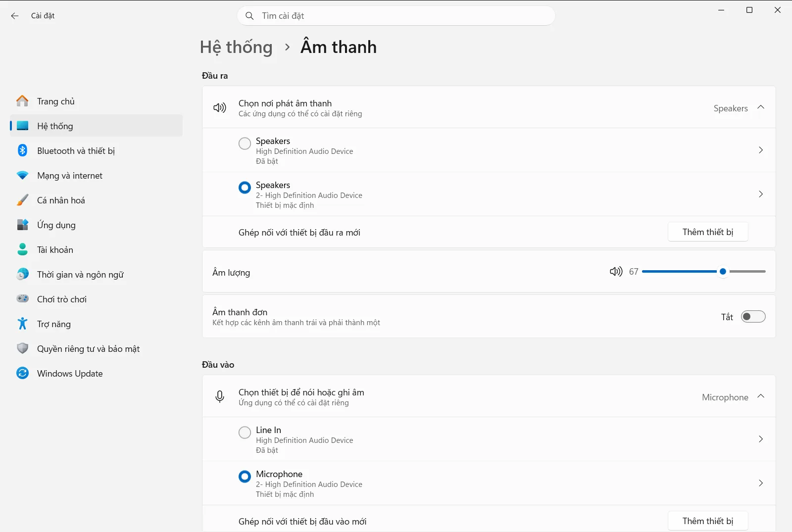Click the game controller icon
This screenshot has width=792, height=532.
coord(22,299)
